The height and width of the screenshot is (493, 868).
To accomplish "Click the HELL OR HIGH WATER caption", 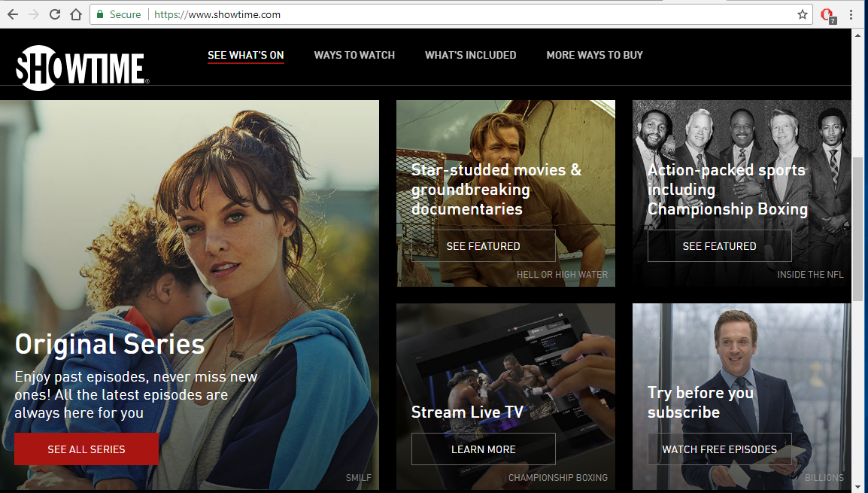I will pos(562,274).
